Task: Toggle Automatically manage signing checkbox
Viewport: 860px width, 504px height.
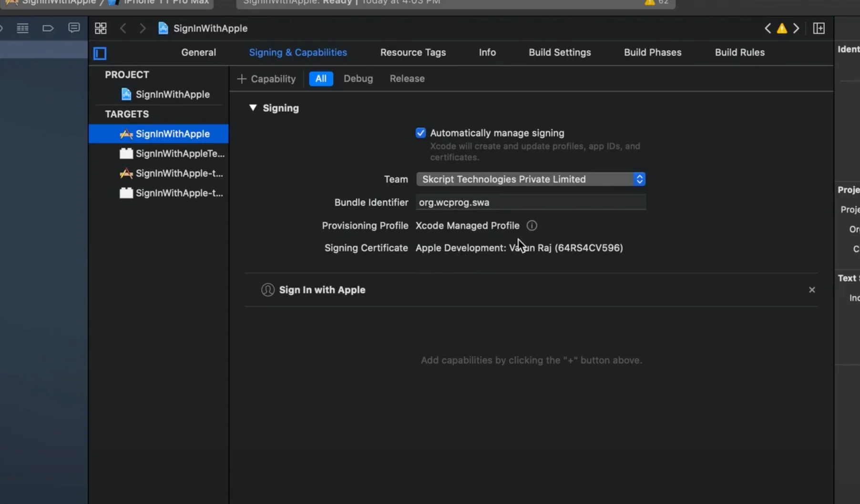Action: pyautogui.click(x=420, y=133)
